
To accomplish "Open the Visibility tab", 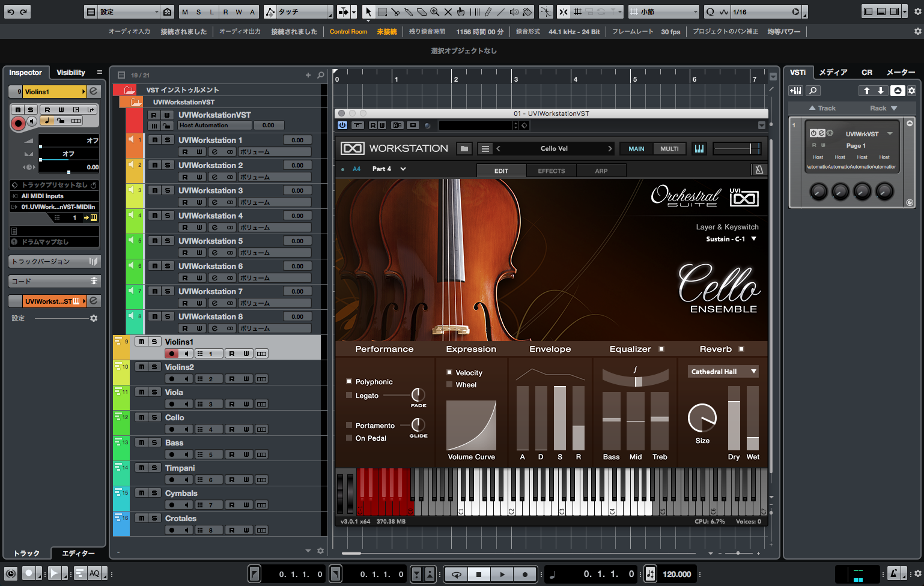I will click(x=71, y=73).
